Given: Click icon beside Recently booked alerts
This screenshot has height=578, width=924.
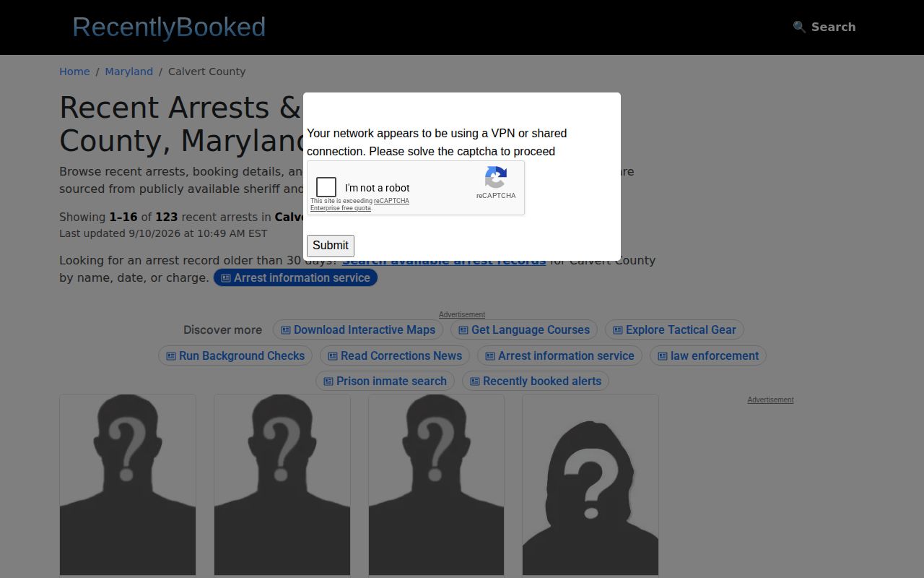Looking at the screenshot, I should (475, 381).
